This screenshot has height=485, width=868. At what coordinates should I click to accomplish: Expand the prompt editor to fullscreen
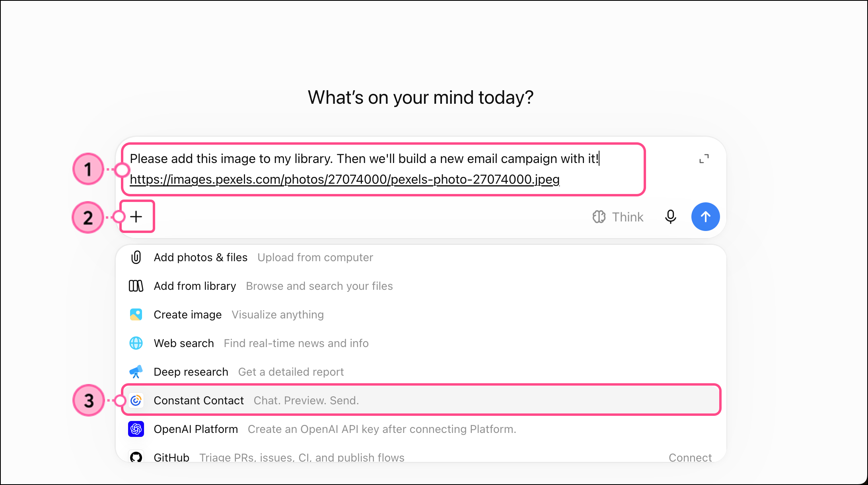pyautogui.click(x=704, y=159)
